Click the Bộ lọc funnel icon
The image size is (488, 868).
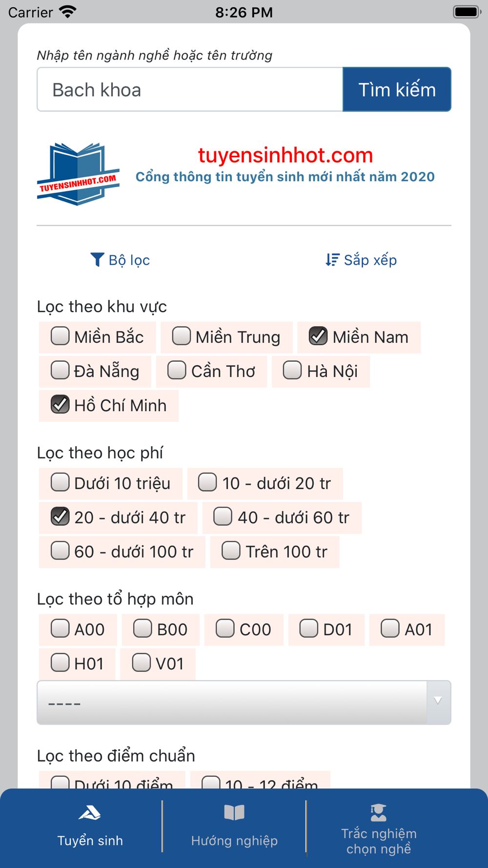pyautogui.click(x=97, y=260)
